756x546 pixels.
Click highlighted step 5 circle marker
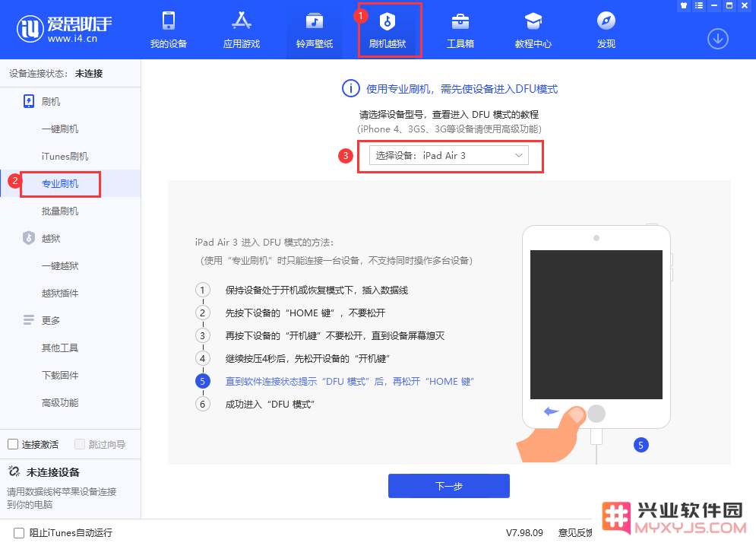pos(203,382)
